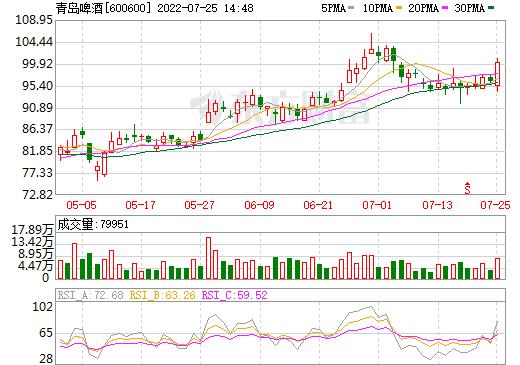Click date label 07-25

495,205
